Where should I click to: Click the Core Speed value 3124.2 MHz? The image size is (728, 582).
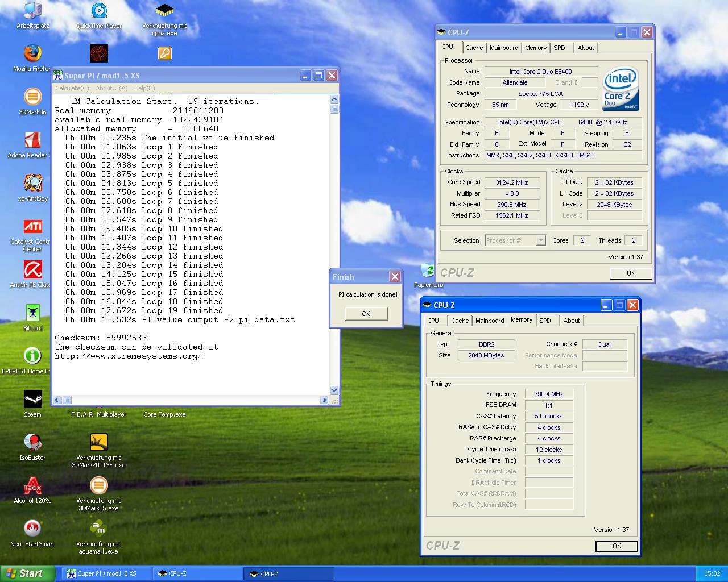point(512,182)
